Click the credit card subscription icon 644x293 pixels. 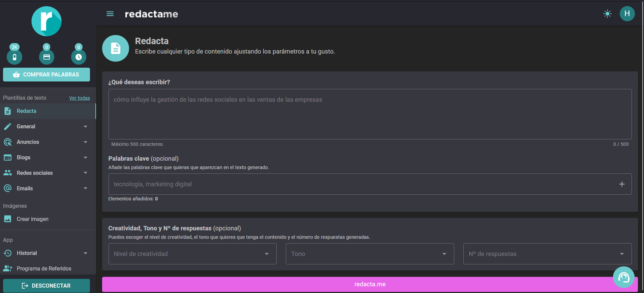(47, 57)
